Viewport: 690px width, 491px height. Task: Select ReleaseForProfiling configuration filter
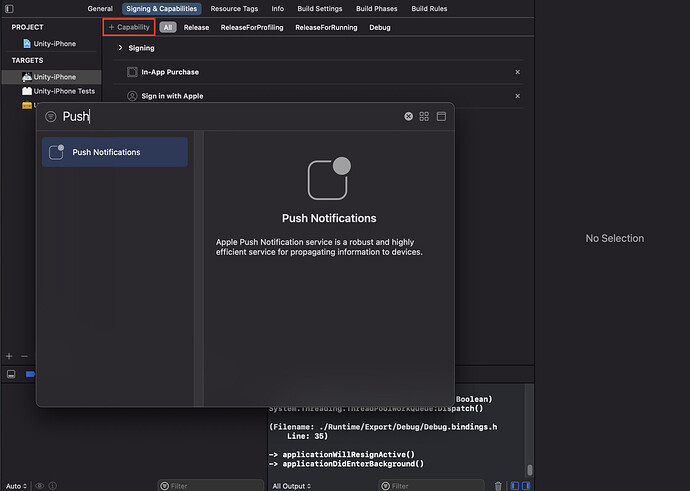pyautogui.click(x=252, y=27)
